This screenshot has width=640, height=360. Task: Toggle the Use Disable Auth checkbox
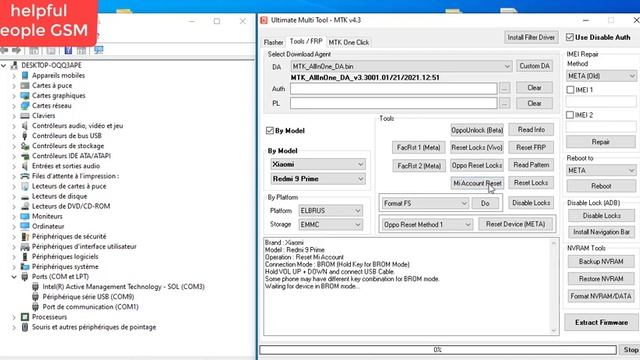click(x=570, y=37)
